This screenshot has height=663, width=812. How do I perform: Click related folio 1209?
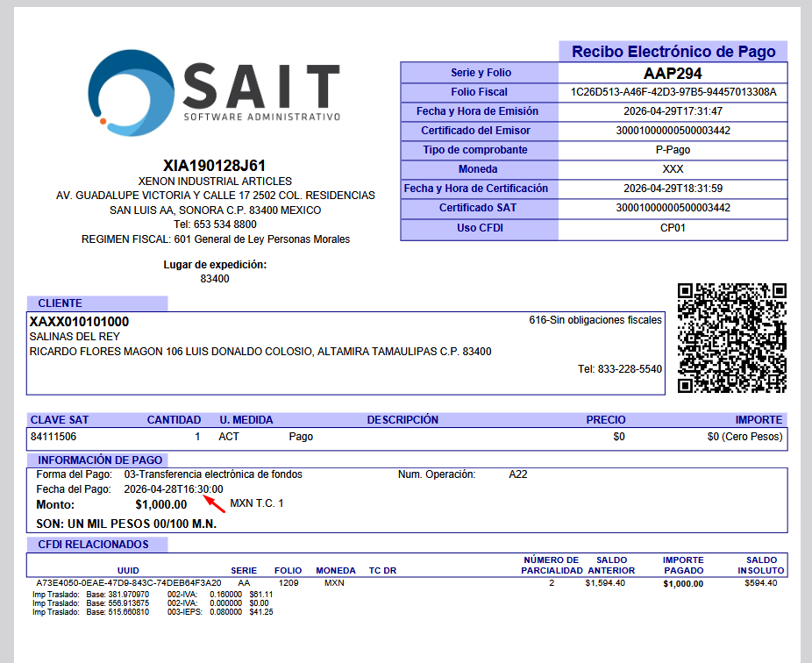point(288,583)
